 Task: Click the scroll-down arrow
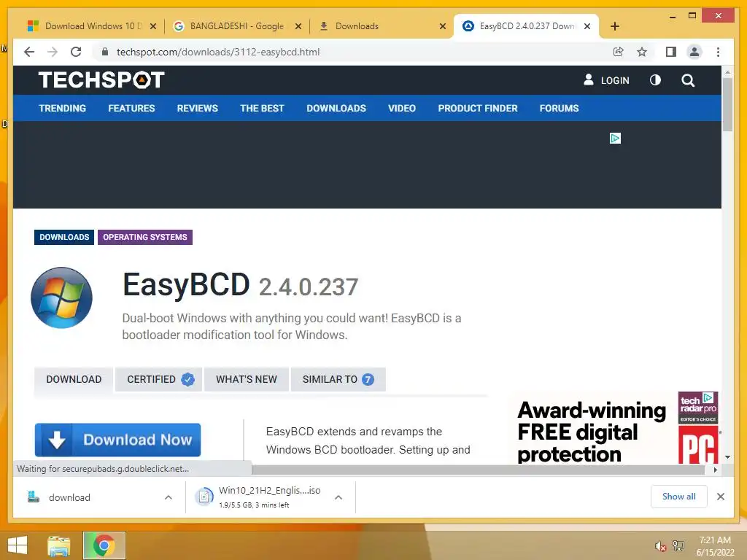point(727,457)
